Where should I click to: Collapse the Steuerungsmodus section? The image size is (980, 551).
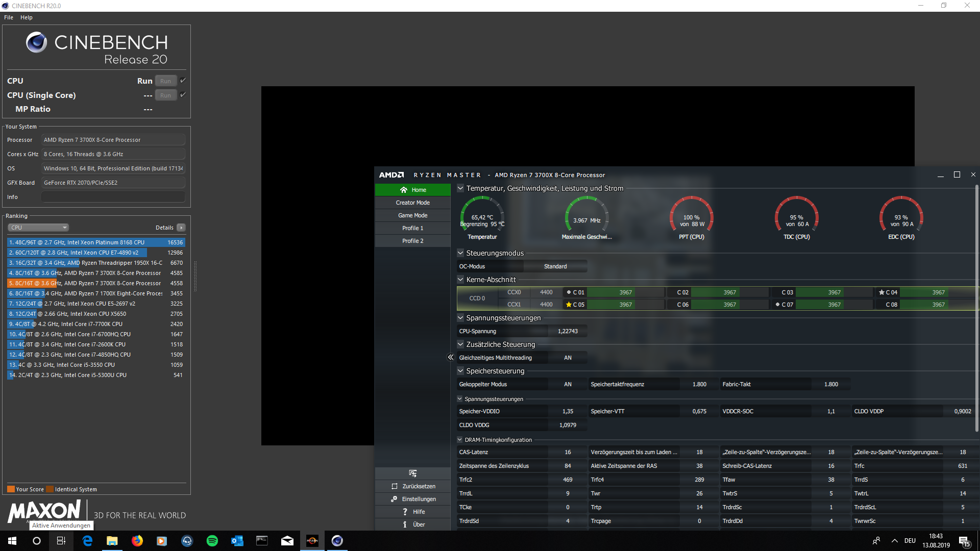[460, 253]
